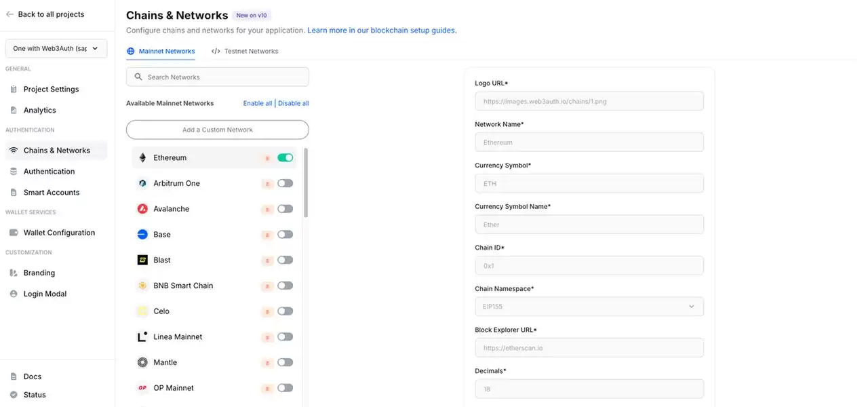868x407 pixels.
Task: Open the blockchain setup guides link
Action: (x=382, y=30)
